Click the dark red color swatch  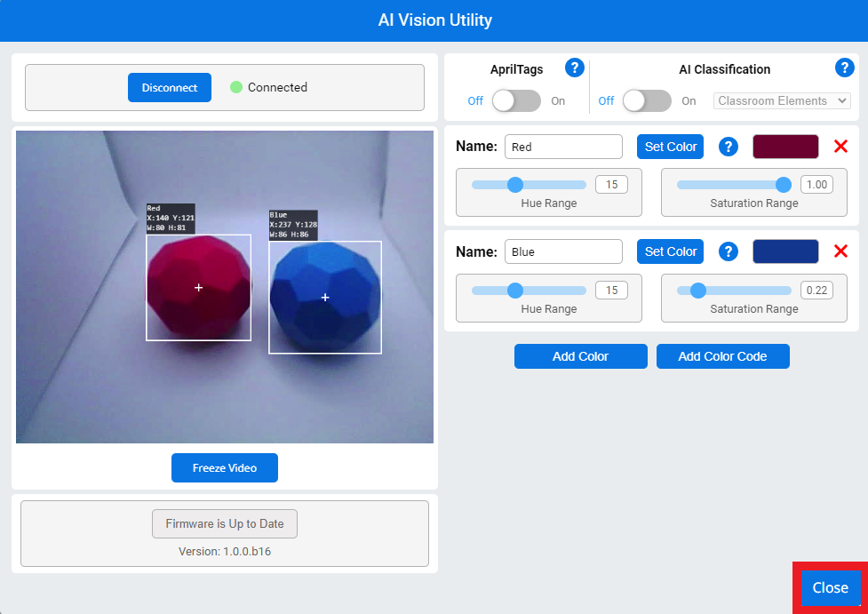785,146
